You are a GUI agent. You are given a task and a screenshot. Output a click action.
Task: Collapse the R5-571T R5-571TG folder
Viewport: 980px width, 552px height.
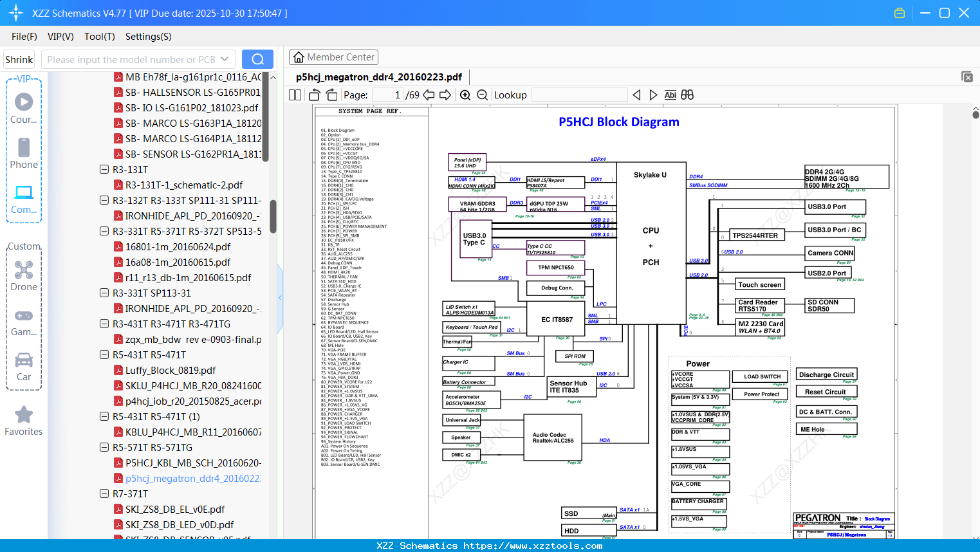pos(104,448)
